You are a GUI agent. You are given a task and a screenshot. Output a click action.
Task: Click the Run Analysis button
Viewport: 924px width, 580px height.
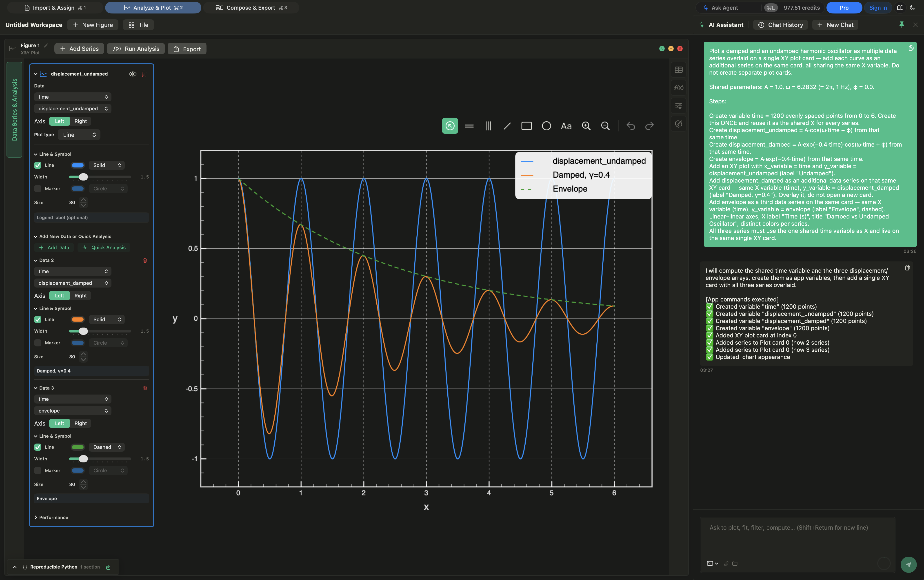point(136,49)
